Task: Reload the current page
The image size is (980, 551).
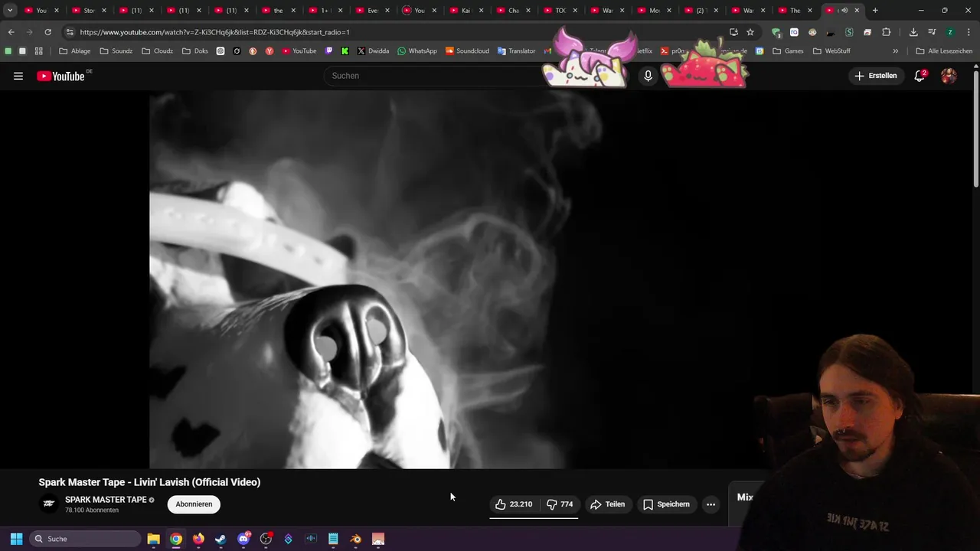Action: (47, 32)
